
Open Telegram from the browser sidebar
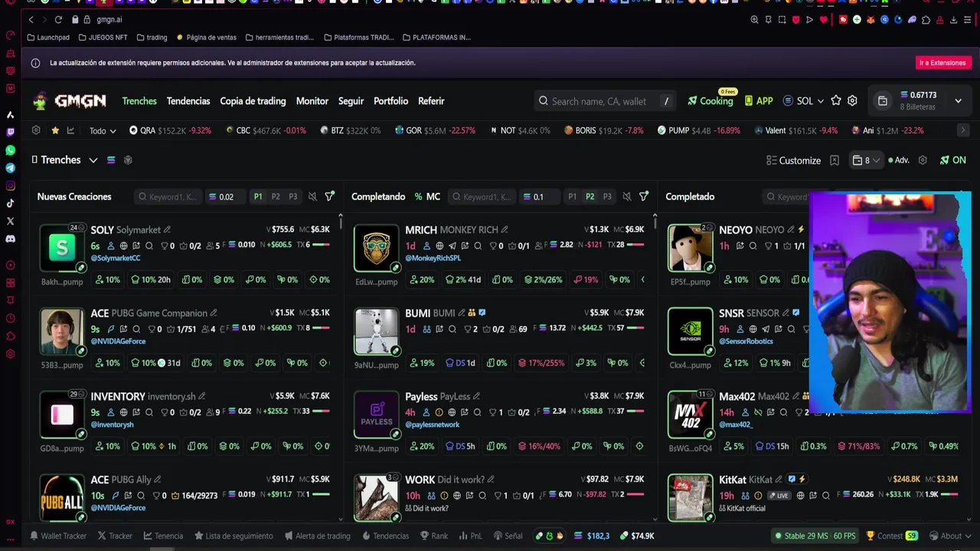(x=10, y=168)
